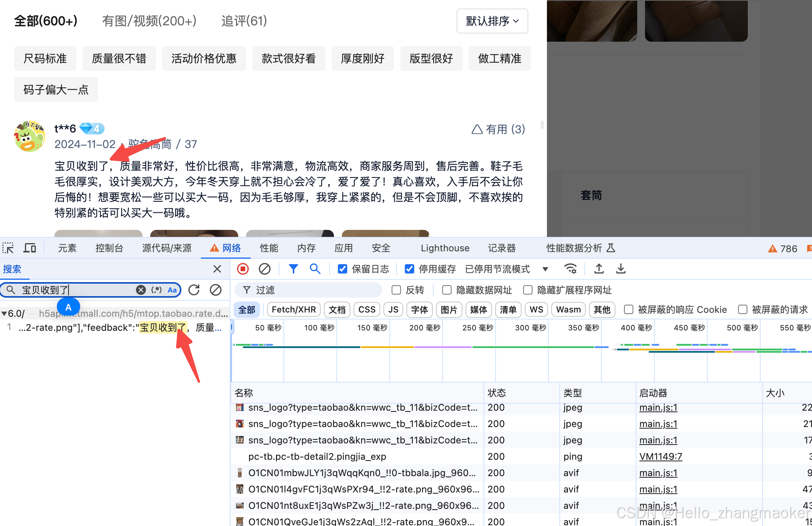Click the 质量很不错 review tag

coord(119,58)
